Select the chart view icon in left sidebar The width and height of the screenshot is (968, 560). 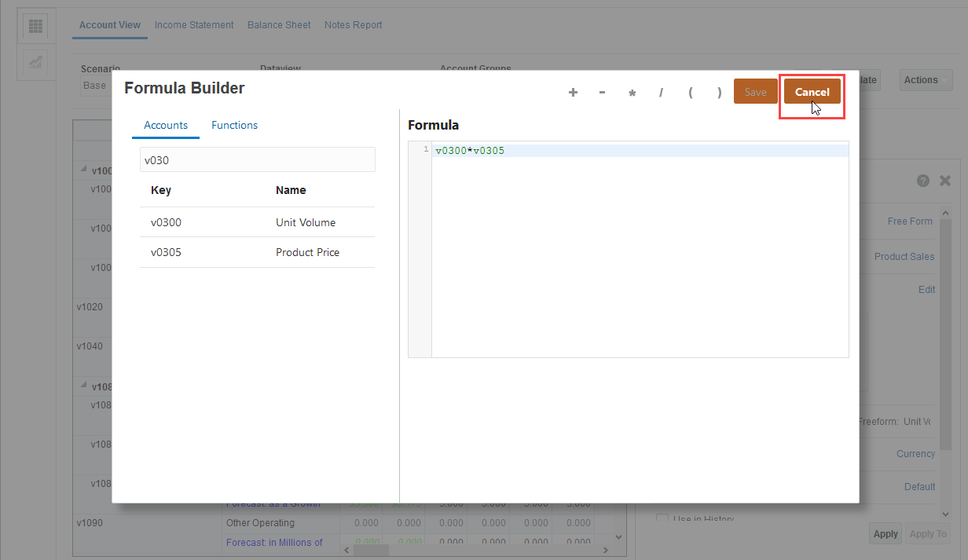click(35, 63)
